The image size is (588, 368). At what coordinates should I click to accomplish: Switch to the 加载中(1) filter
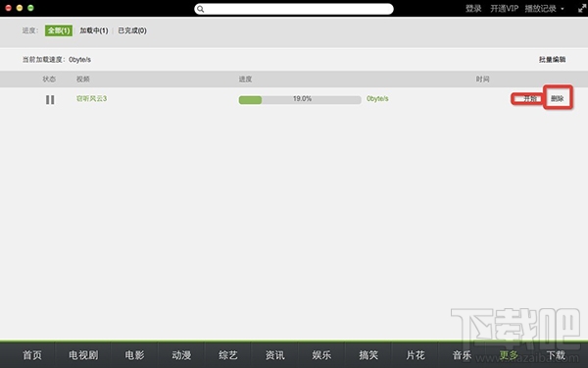point(94,30)
